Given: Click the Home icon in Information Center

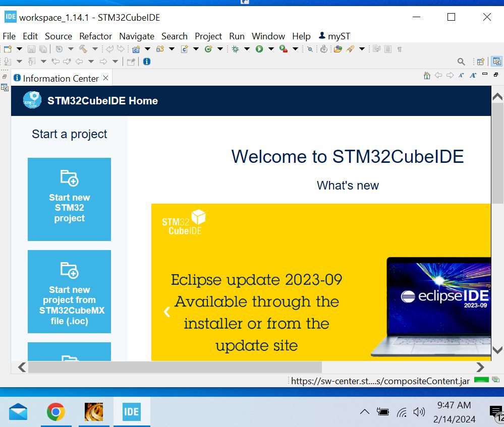Looking at the screenshot, I should click(427, 76).
